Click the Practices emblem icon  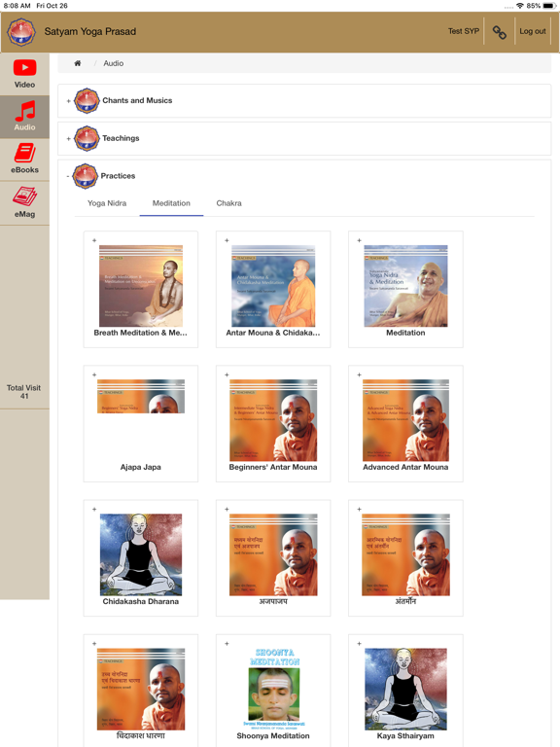(86, 176)
